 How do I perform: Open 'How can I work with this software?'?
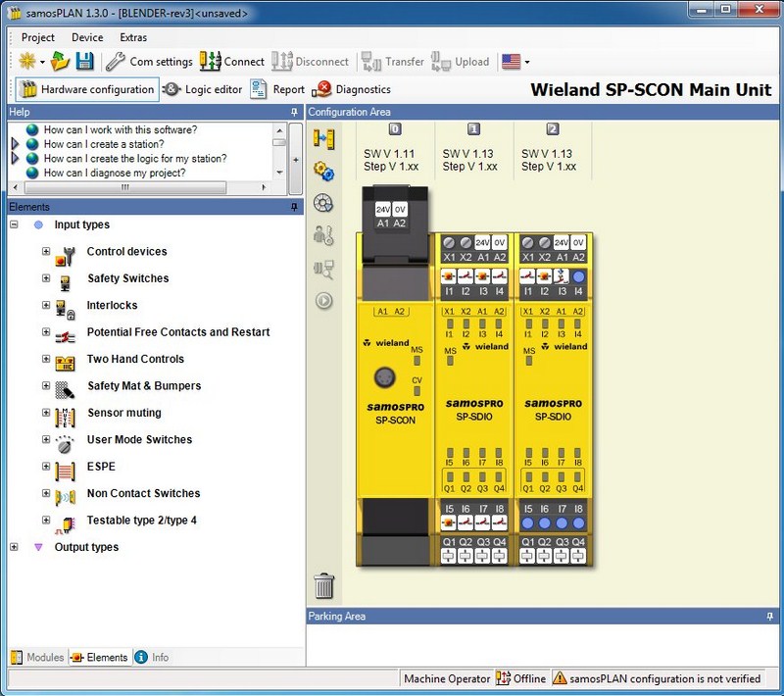[x=120, y=130]
